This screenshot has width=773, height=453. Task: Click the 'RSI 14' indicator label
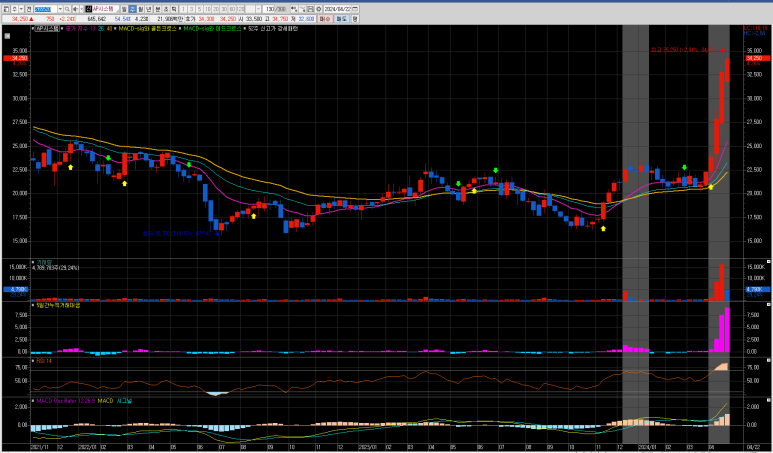pos(44,361)
